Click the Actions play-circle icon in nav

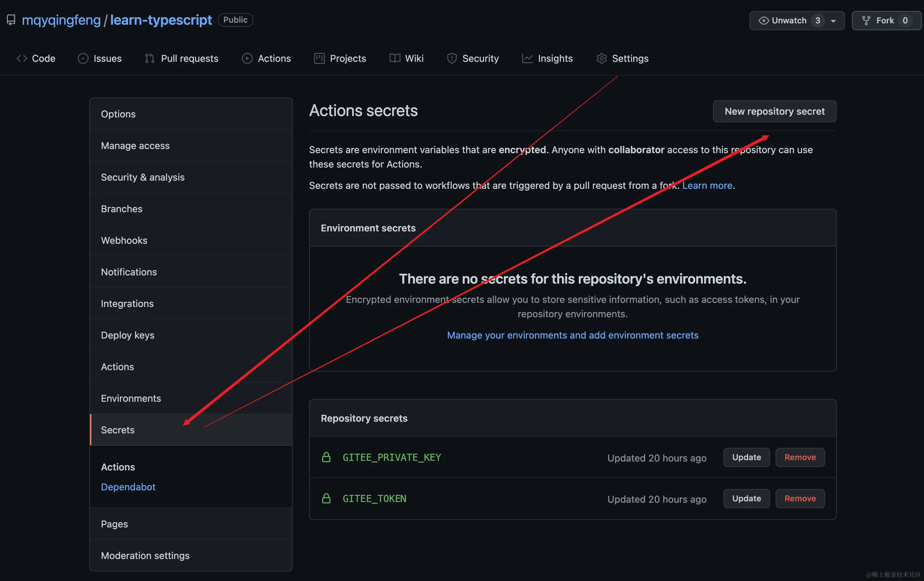[247, 58]
